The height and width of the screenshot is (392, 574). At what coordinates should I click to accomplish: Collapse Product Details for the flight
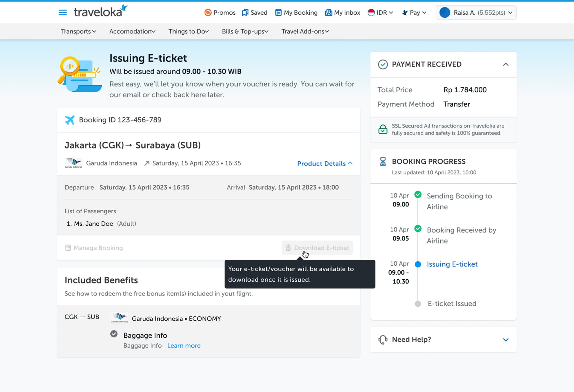[x=325, y=163]
